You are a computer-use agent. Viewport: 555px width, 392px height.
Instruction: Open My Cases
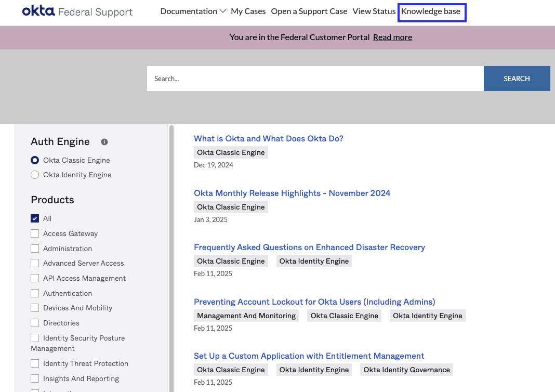[x=248, y=11]
